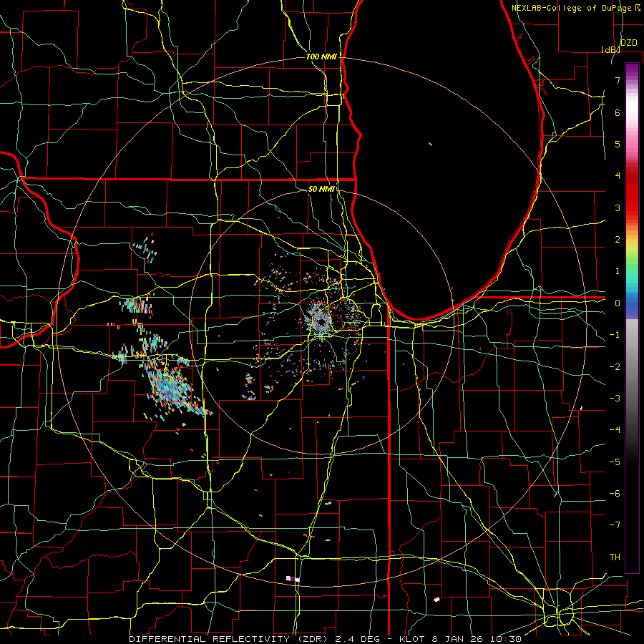Image resolution: width=644 pixels, height=644 pixels.
Task: Click the 3 label on the color scale
Action: point(618,208)
